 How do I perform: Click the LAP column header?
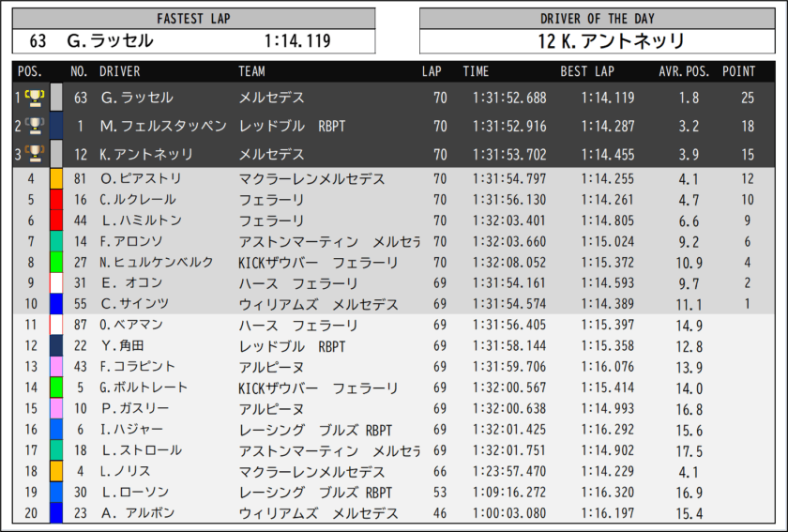tap(432, 71)
